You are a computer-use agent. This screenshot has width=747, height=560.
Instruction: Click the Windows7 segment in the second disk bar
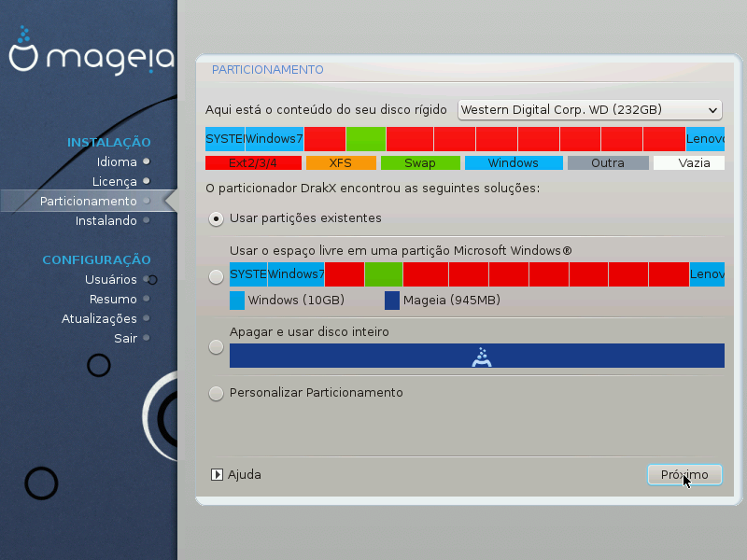(296, 274)
